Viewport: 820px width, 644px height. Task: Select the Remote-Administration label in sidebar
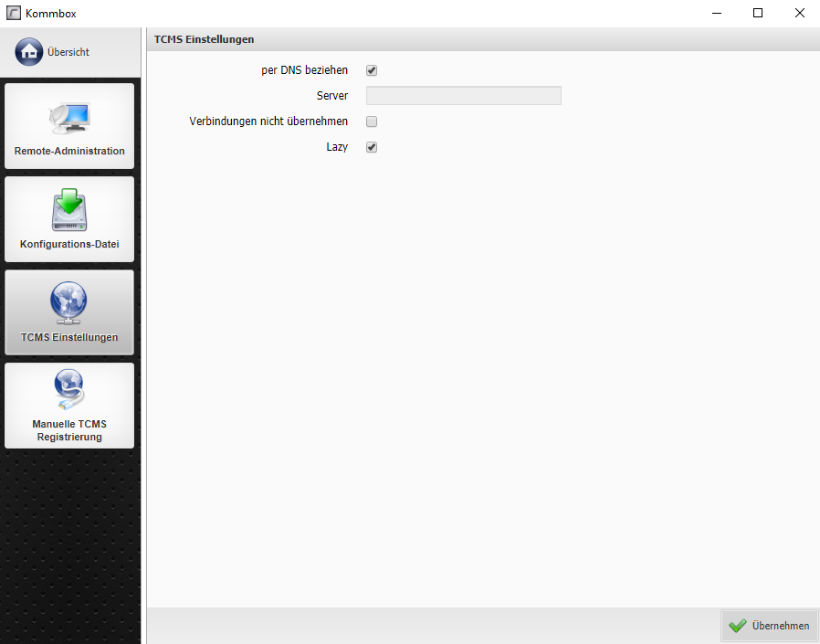point(69,152)
